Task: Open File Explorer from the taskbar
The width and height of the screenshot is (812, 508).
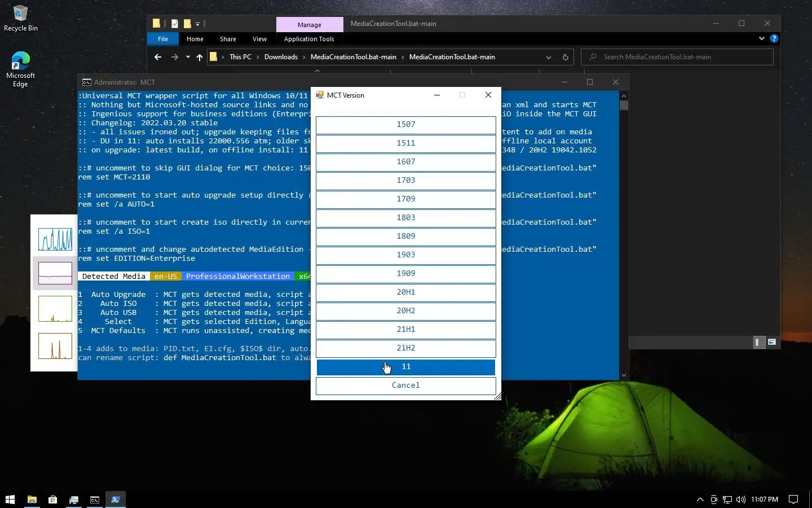Action: coord(32,500)
